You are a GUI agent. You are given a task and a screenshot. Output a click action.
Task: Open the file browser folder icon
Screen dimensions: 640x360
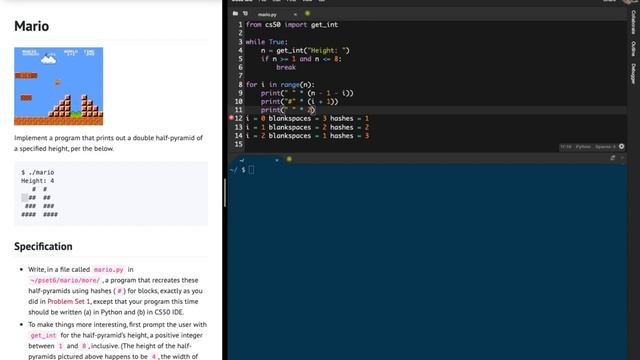[x=236, y=13]
